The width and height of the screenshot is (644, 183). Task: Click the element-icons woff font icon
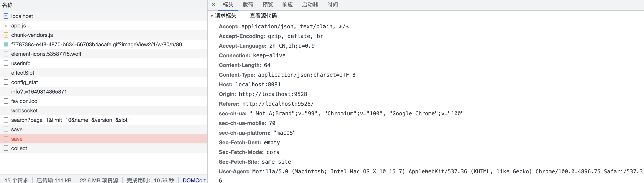point(6,54)
